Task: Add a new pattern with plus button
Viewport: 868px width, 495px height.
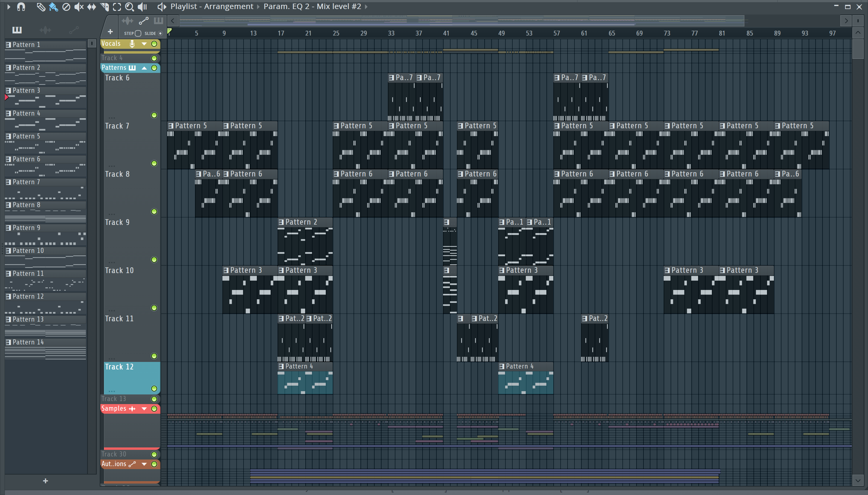Action: pos(45,481)
